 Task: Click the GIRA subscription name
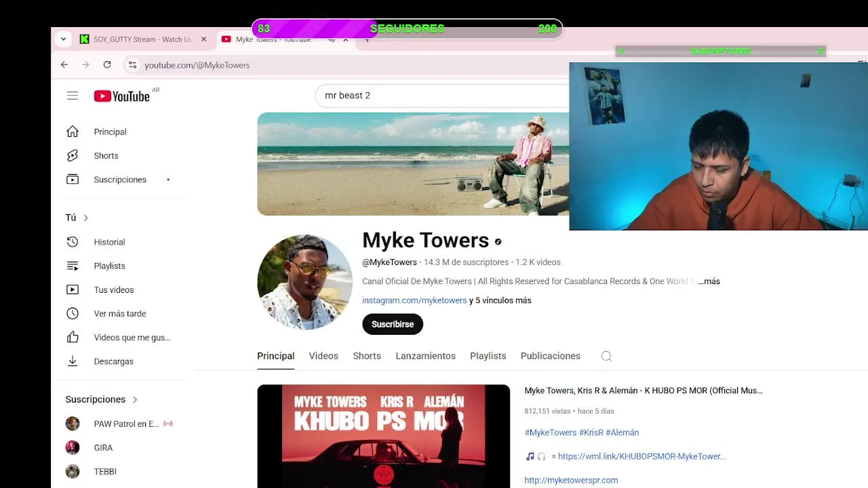(x=103, y=447)
